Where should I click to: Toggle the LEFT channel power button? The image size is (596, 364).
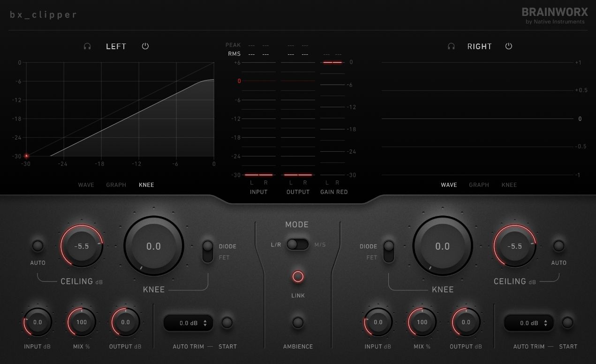tap(145, 46)
